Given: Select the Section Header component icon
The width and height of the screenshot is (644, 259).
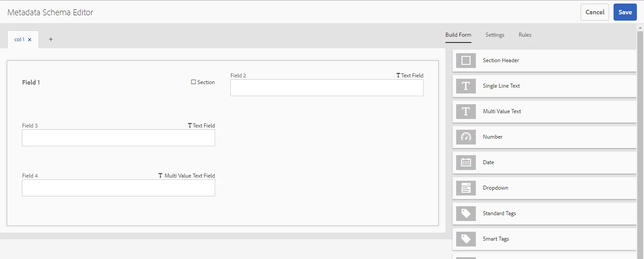Looking at the screenshot, I should coord(466,60).
